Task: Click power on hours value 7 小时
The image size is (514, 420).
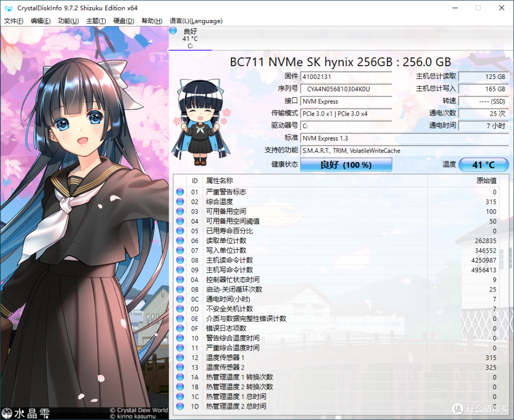Action: coord(484,126)
